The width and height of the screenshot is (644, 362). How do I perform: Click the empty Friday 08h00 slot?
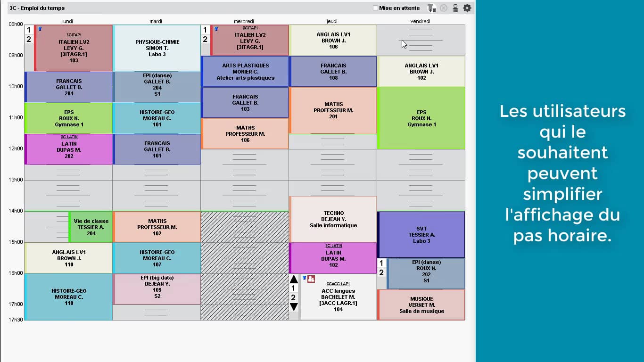click(x=421, y=41)
